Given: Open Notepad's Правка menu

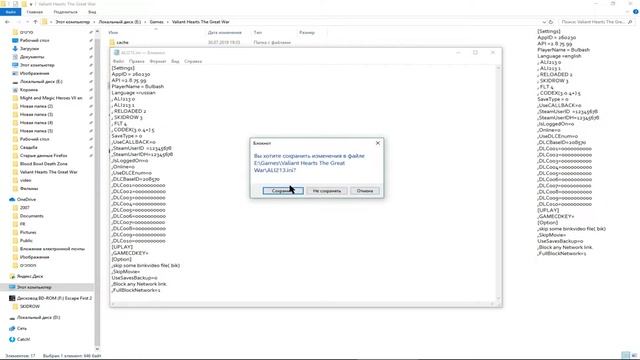Looking at the screenshot, I should point(137,61).
